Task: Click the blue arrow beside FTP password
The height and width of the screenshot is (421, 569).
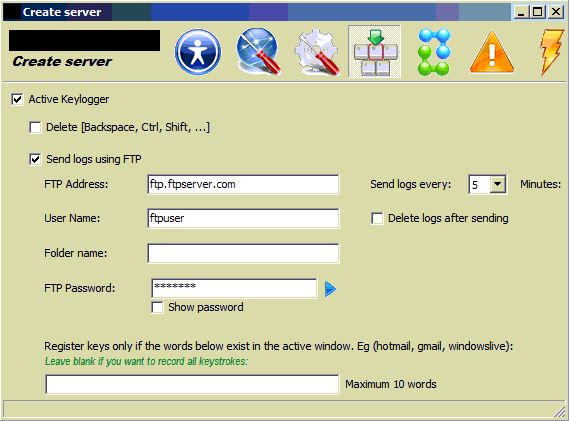Action: [x=330, y=289]
